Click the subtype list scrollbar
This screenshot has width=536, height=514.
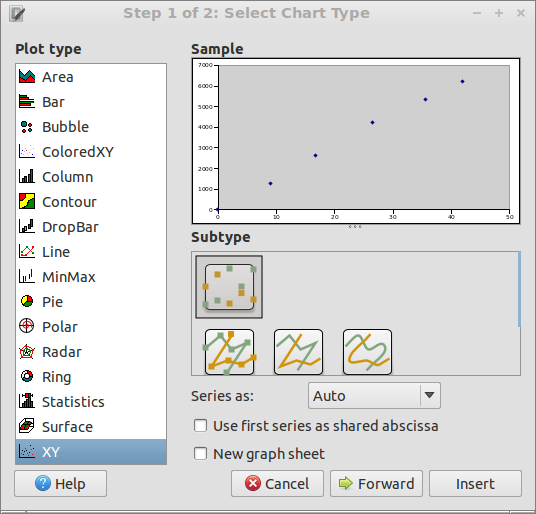point(519,289)
